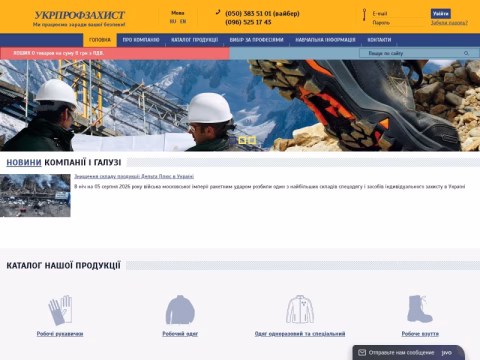Screen dimensions: 480x360
Task: Open the КОНТАКТИ menu item
Action: tap(379, 40)
